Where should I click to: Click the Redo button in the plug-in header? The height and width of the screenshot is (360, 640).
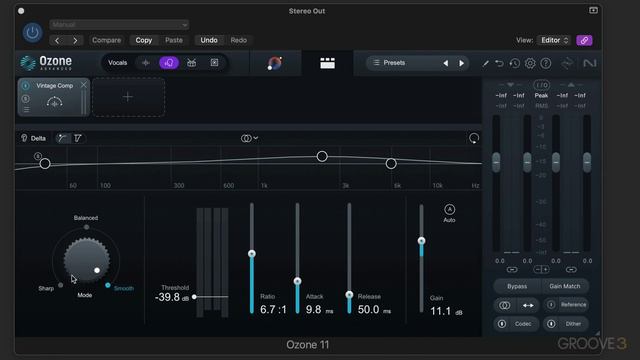pyautogui.click(x=239, y=40)
